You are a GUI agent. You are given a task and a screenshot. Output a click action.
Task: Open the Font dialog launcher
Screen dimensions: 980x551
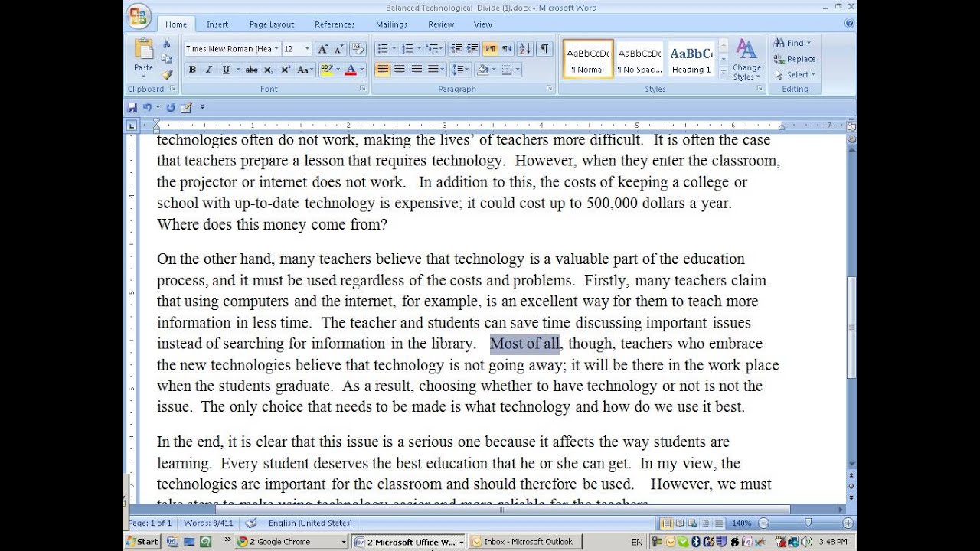pyautogui.click(x=362, y=89)
